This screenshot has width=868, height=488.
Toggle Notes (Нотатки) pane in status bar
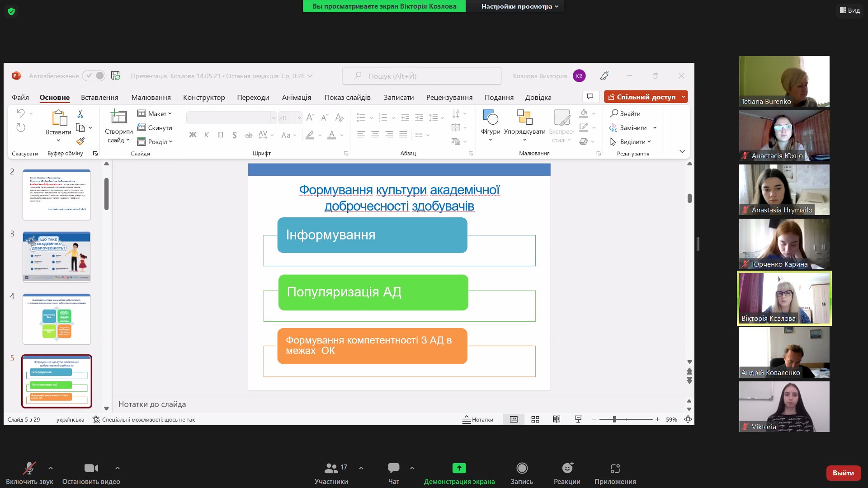click(478, 419)
